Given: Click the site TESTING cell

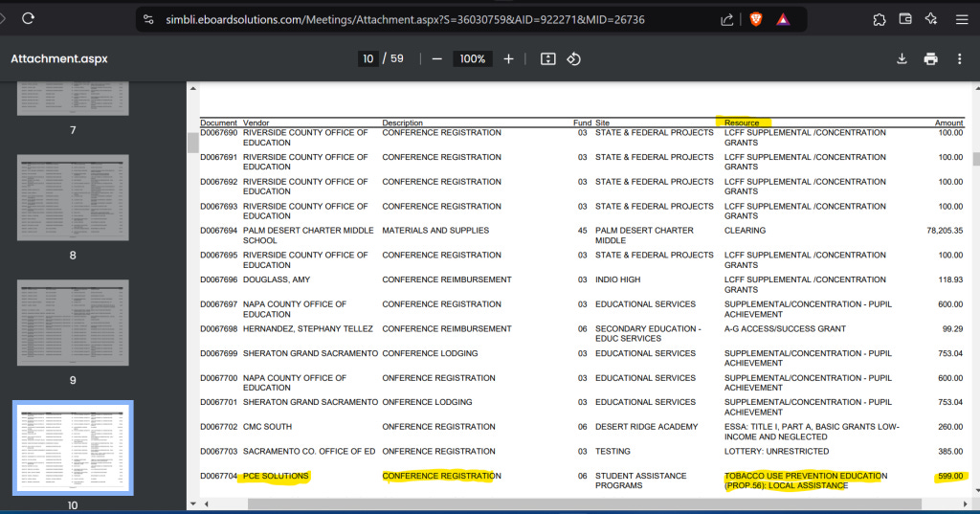Looking at the screenshot, I should coord(612,452).
